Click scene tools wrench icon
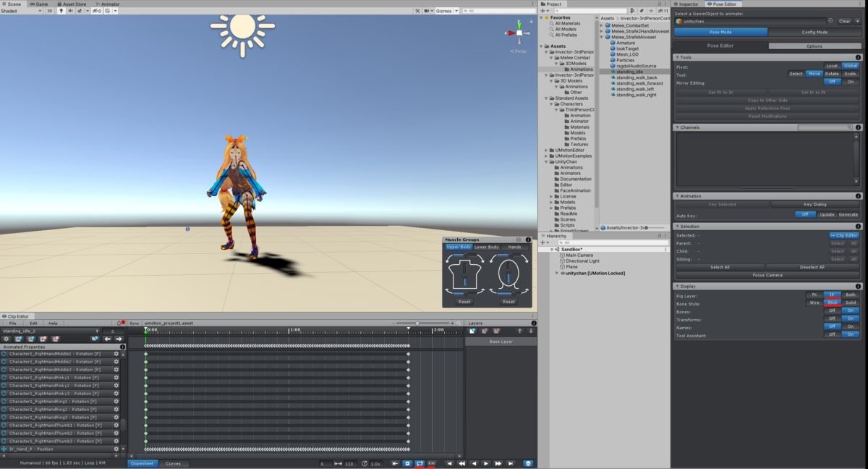868x469 pixels. [417, 11]
